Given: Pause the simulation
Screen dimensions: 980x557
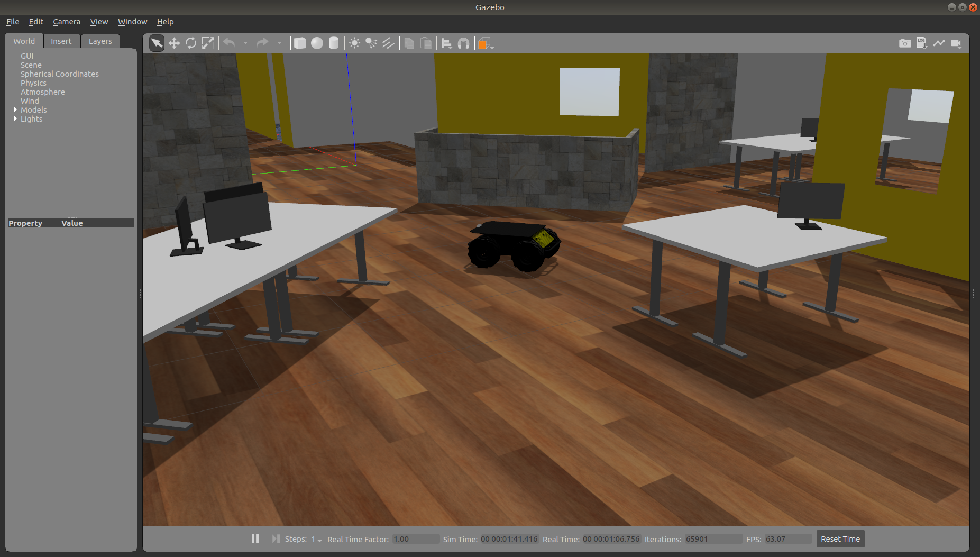Looking at the screenshot, I should (255, 538).
